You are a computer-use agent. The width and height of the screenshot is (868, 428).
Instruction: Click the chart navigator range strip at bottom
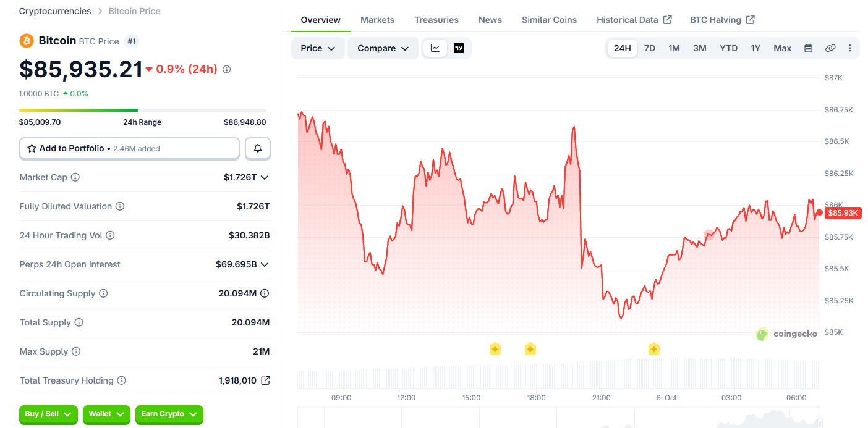[559, 418]
